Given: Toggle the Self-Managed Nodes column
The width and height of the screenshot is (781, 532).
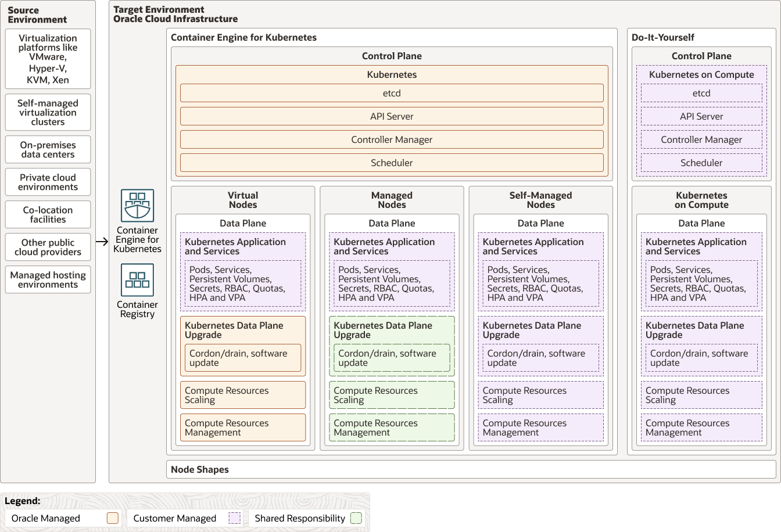Looking at the screenshot, I should pos(540,200).
